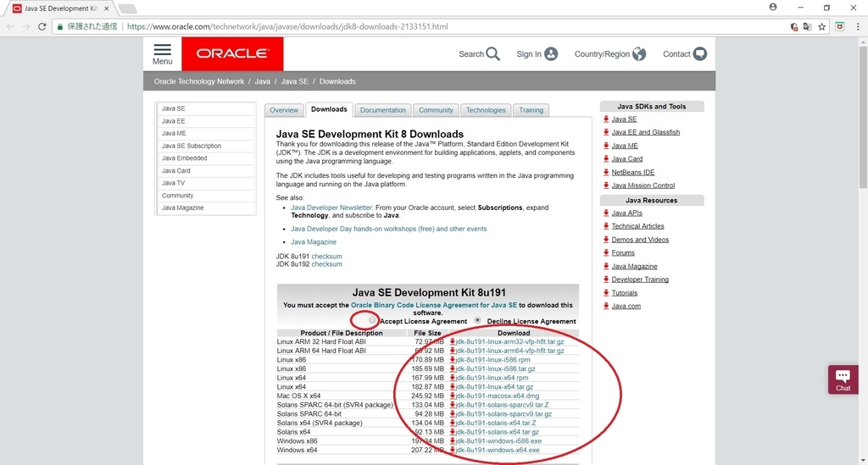Open a new browser tab
The width and height of the screenshot is (868, 465).
127,8
